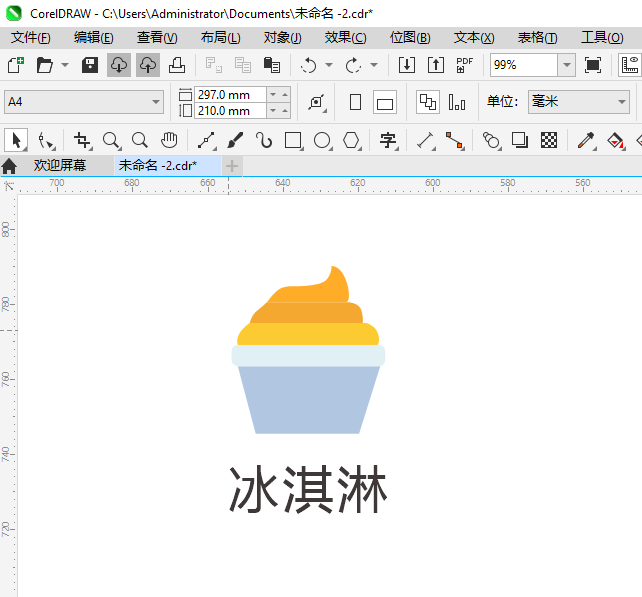642x597 pixels.
Task: Click the cloud upload icon
Action: pos(148,65)
